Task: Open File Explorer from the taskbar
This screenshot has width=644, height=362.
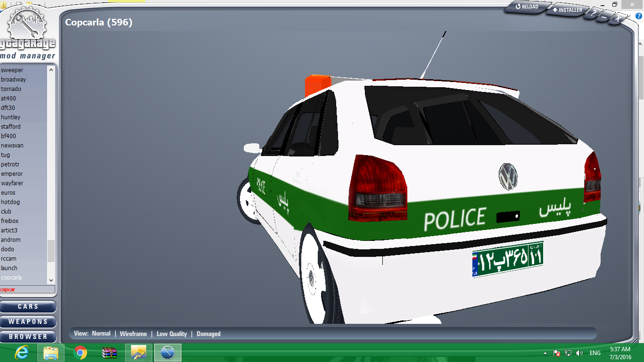Action: [51, 353]
